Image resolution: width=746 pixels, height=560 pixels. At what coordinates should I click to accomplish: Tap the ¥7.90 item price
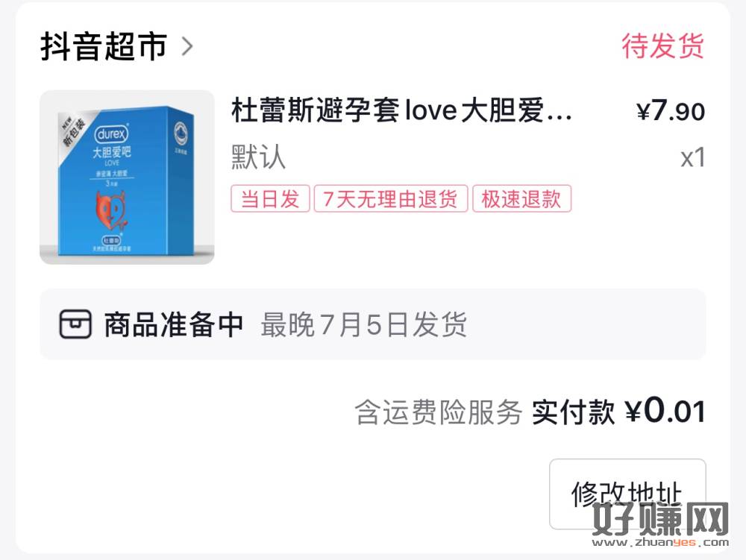tap(671, 111)
